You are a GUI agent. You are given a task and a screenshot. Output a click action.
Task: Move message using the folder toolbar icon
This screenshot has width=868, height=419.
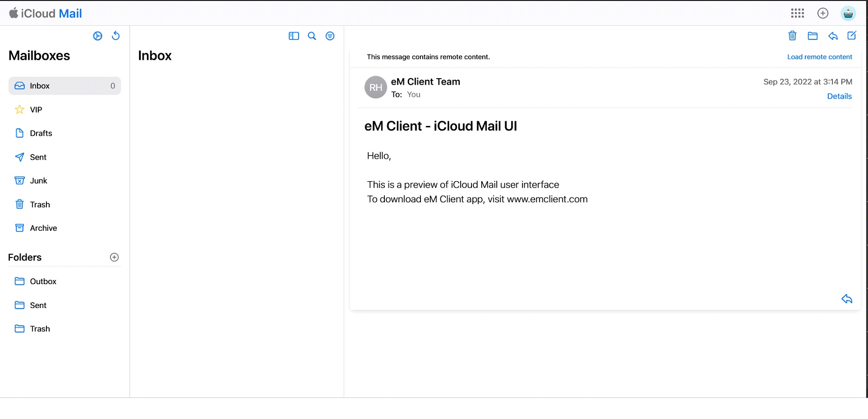[x=813, y=36]
